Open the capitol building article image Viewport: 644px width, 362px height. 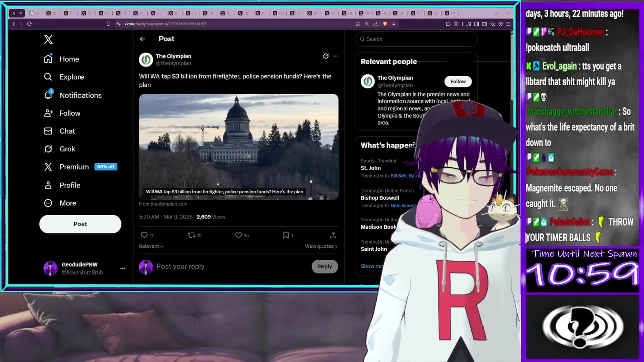[x=239, y=146]
